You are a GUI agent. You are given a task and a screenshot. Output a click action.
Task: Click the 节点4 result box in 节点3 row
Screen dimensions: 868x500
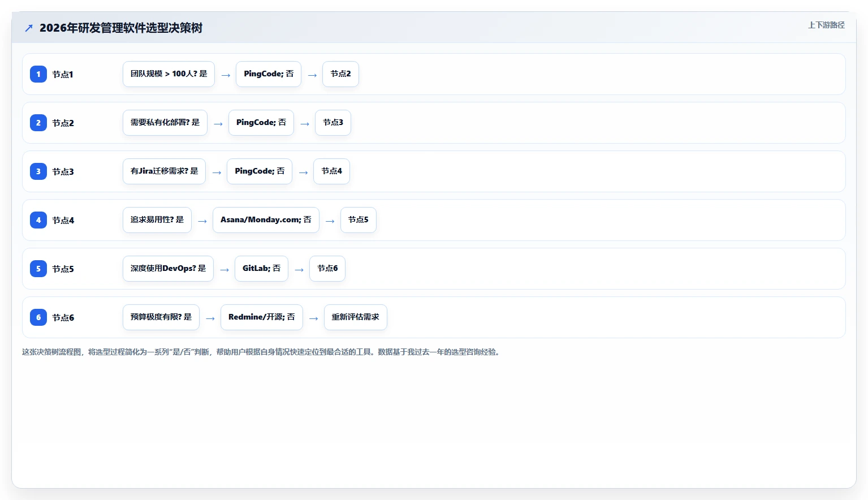331,171
